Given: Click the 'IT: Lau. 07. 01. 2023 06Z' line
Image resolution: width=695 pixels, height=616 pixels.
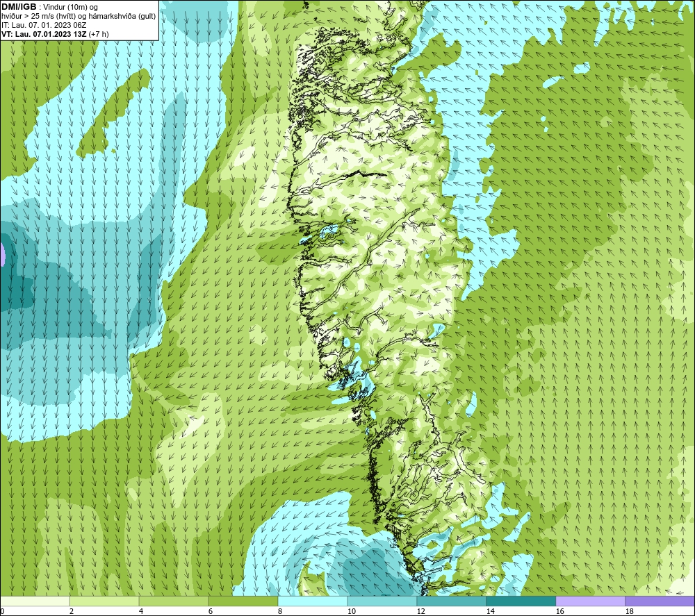Looking at the screenshot, I should [x=44, y=25].
